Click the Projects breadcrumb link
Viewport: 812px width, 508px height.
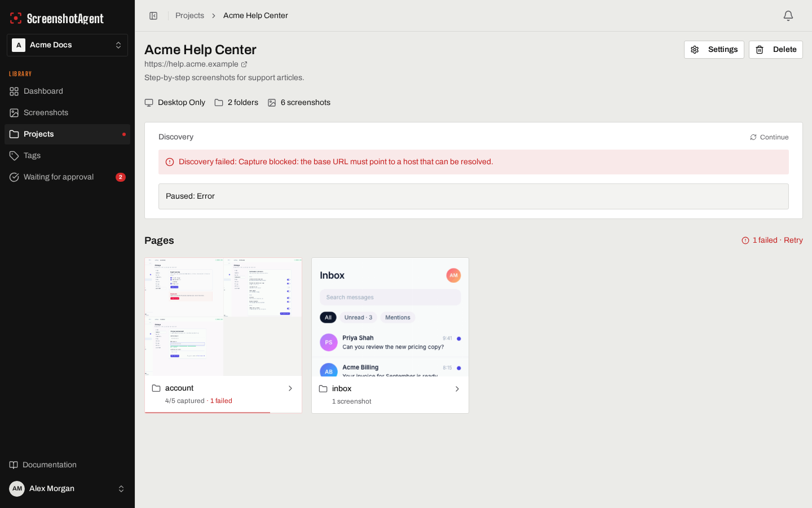pos(189,16)
